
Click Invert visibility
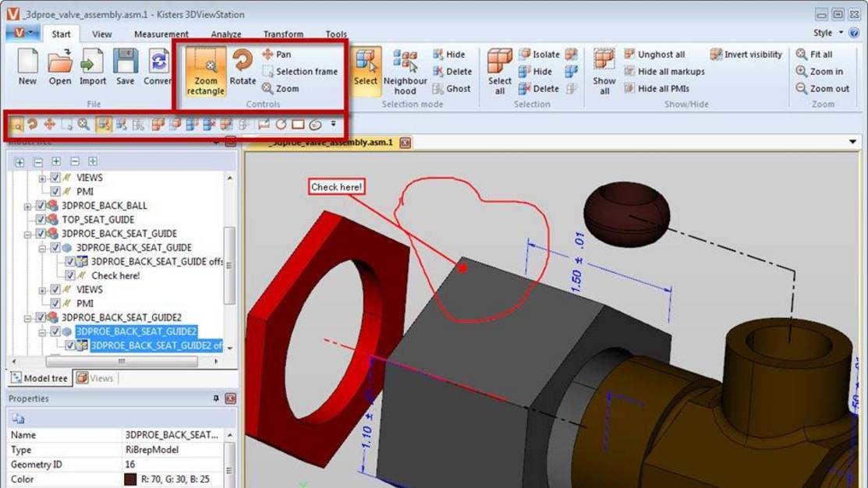click(746, 55)
